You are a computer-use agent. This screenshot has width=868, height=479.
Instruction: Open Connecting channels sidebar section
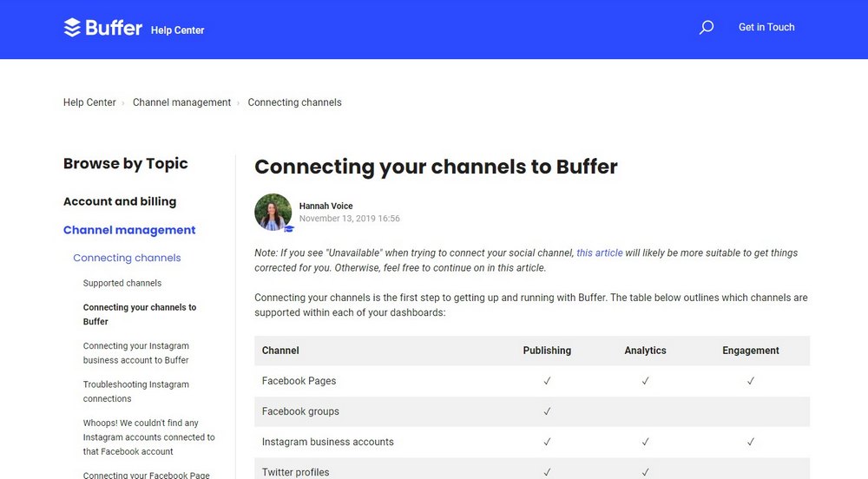coord(127,258)
